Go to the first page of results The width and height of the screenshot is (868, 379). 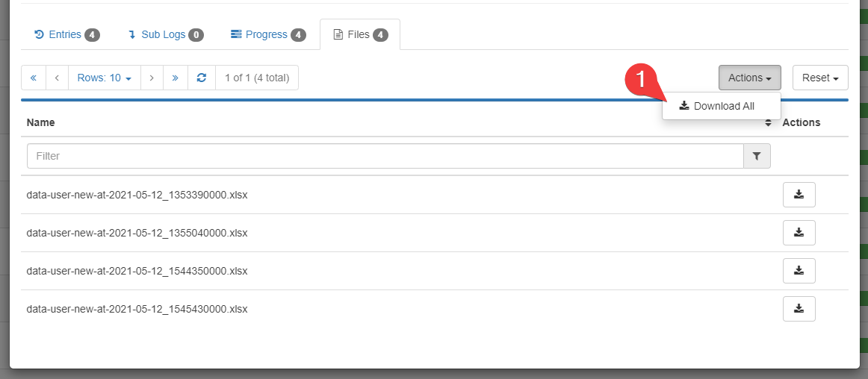(34, 78)
